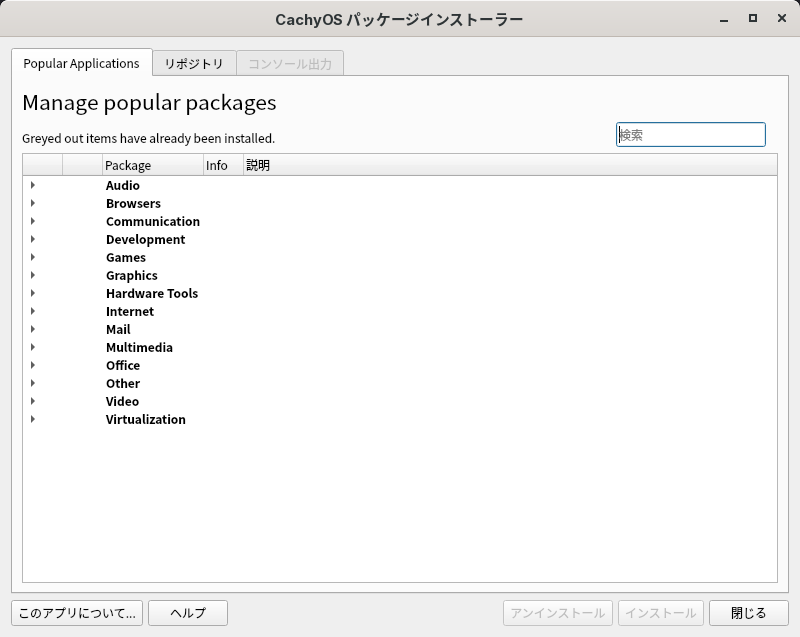Minimize the CachyOS installer window
The image size is (800, 637).
(724, 19)
